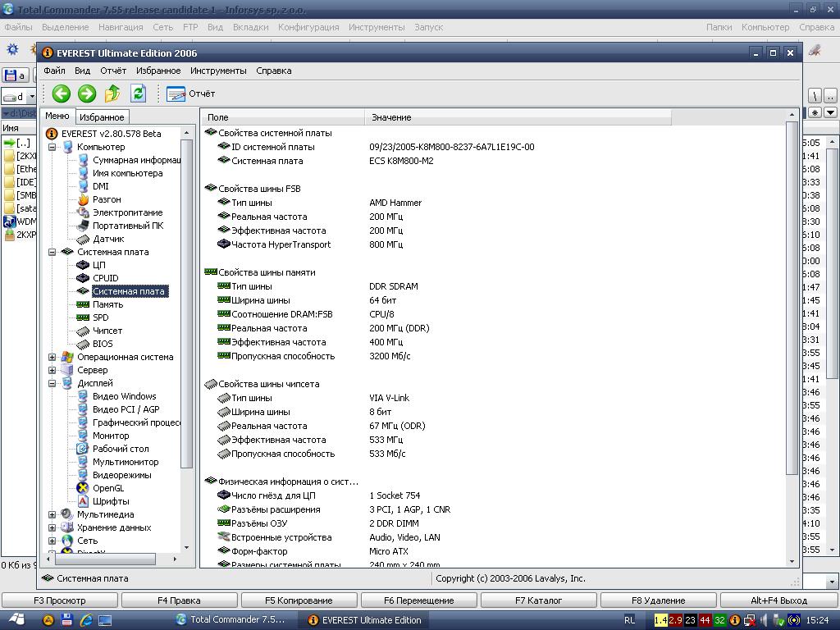
Task: Select the Мультимонитор tree item
Action: 126,462
